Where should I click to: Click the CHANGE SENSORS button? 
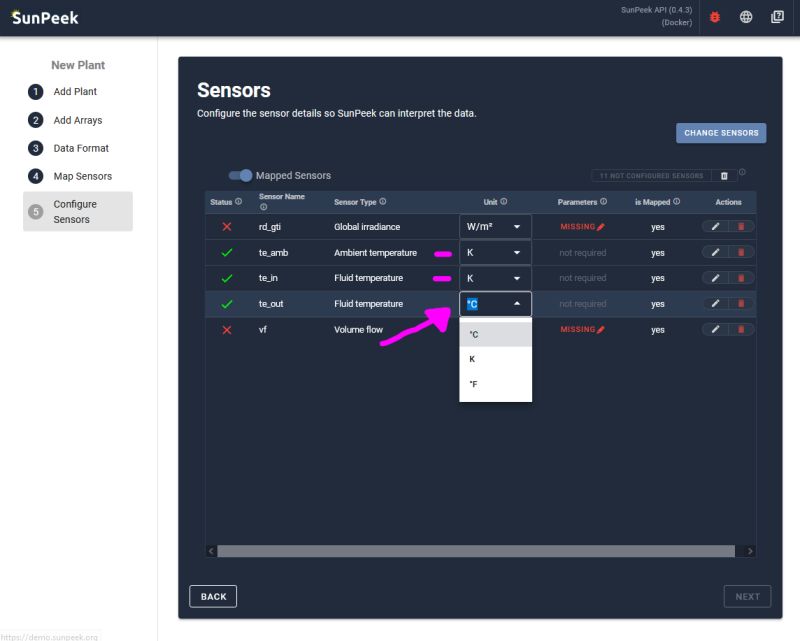coord(721,133)
